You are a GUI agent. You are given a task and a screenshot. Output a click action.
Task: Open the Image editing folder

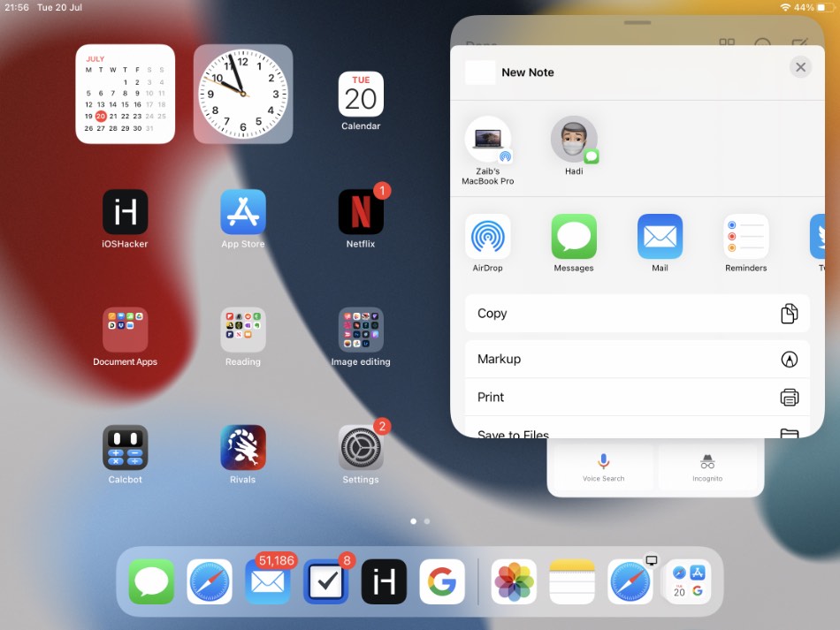(361, 330)
